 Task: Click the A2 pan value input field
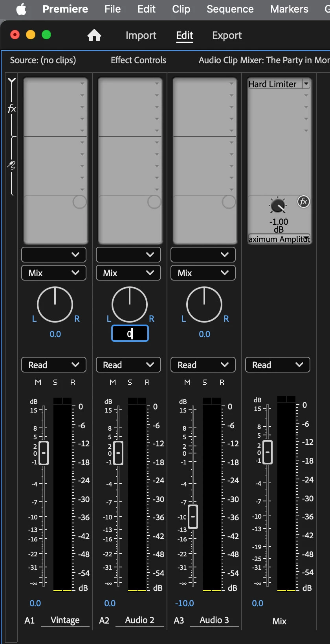tap(130, 334)
